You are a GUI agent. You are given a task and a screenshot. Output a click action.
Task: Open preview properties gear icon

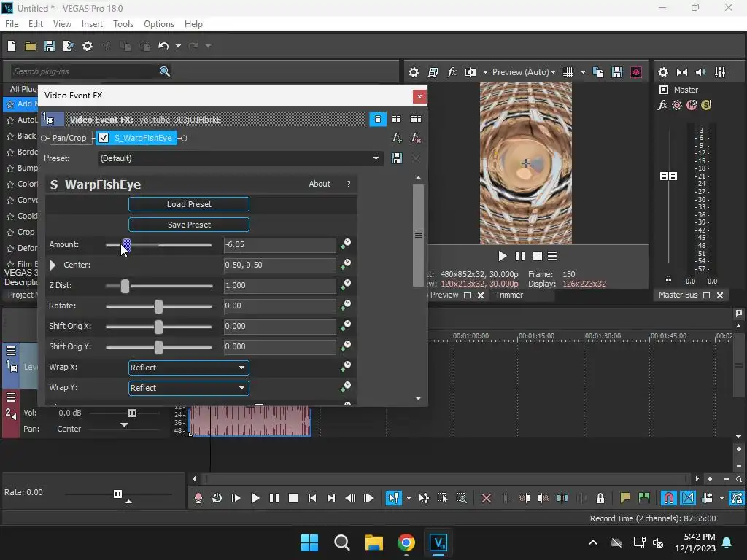tap(414, 72)
